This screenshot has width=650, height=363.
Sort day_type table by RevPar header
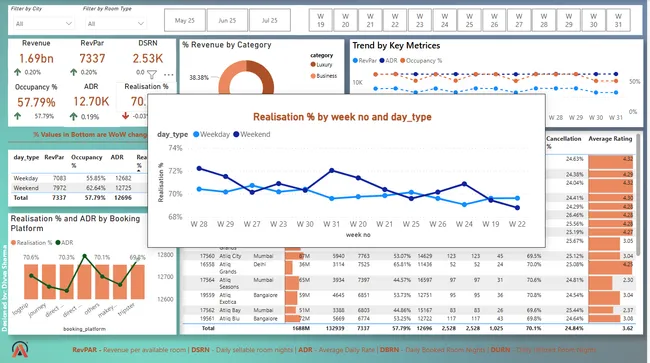[x=54, y=157]
